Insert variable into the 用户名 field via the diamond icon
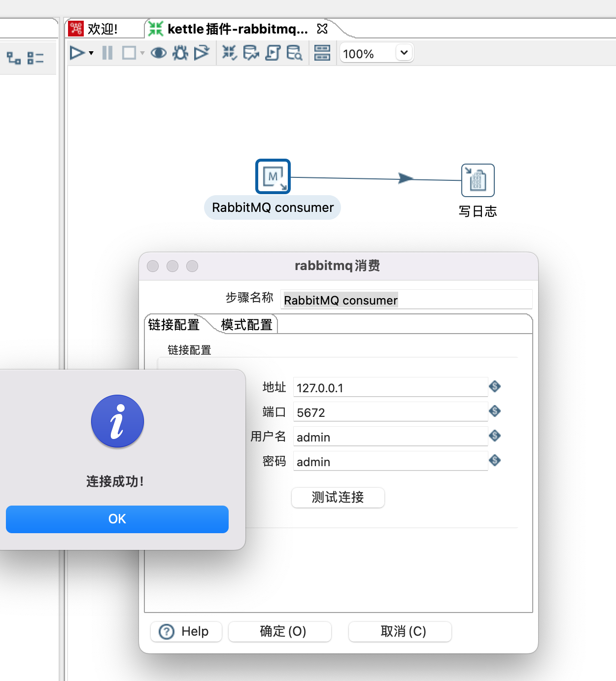 click(x=495, y=436)
